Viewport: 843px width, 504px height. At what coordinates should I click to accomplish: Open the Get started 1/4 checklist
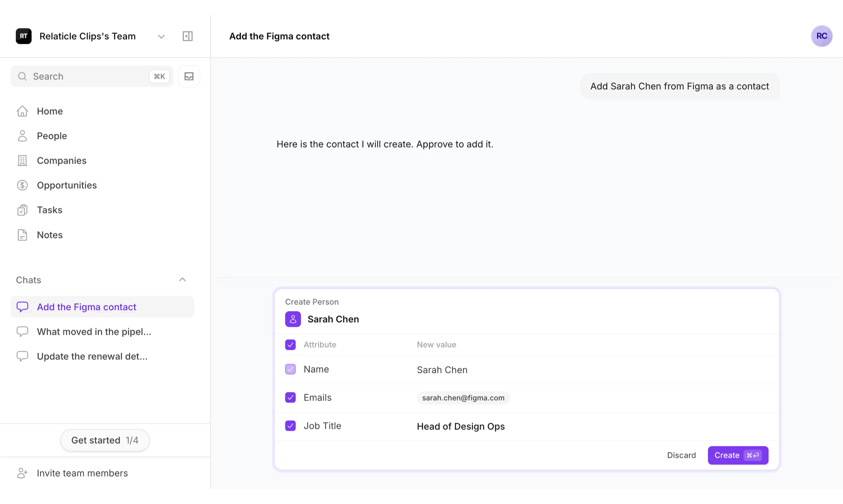[105, 440]
